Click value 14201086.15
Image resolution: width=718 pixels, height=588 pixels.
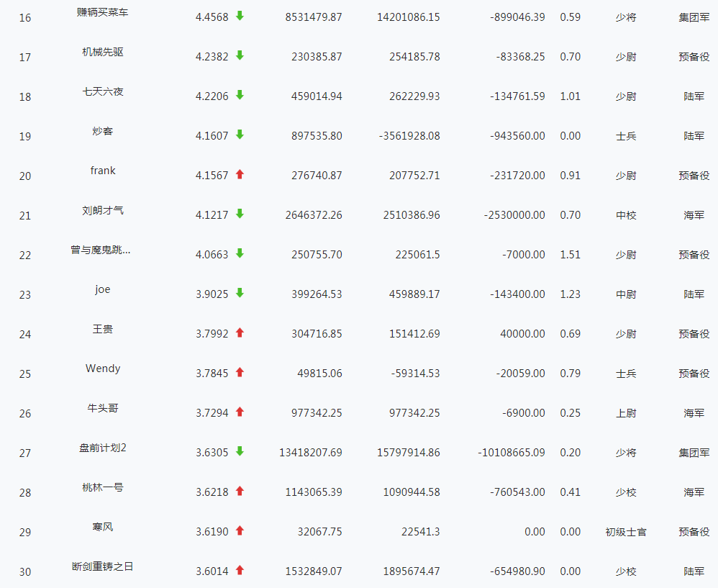(x=409, y=17)
